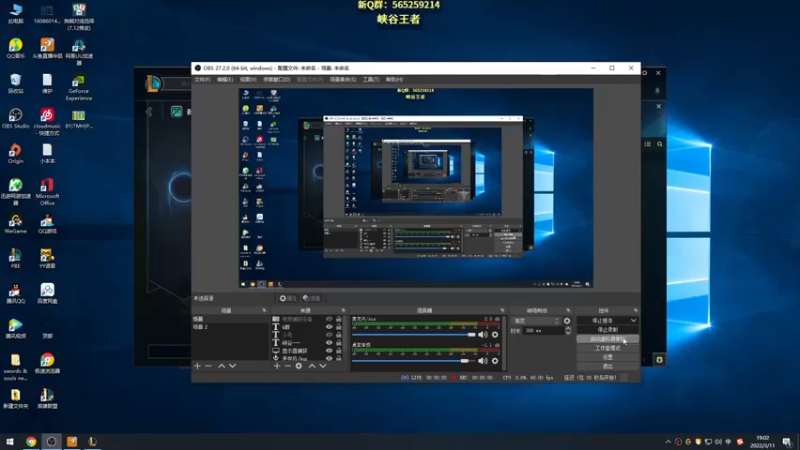Image resolution: width=800 pixels, height=450 pixels.
Task: Open source Filters (滤镜) button
Action: [311, 298]
